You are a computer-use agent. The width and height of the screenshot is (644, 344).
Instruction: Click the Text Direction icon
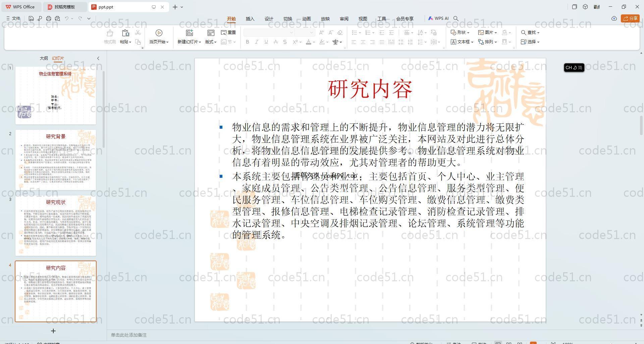pos(420,33)
